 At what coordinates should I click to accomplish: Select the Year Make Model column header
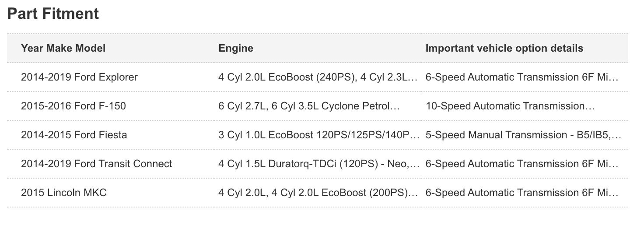tap(63, 48)
